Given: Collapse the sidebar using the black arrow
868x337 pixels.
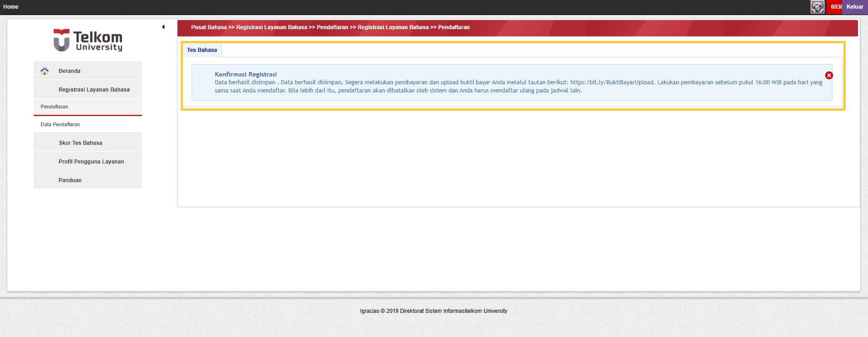Looking at the screenshot, I should [163, 27].
